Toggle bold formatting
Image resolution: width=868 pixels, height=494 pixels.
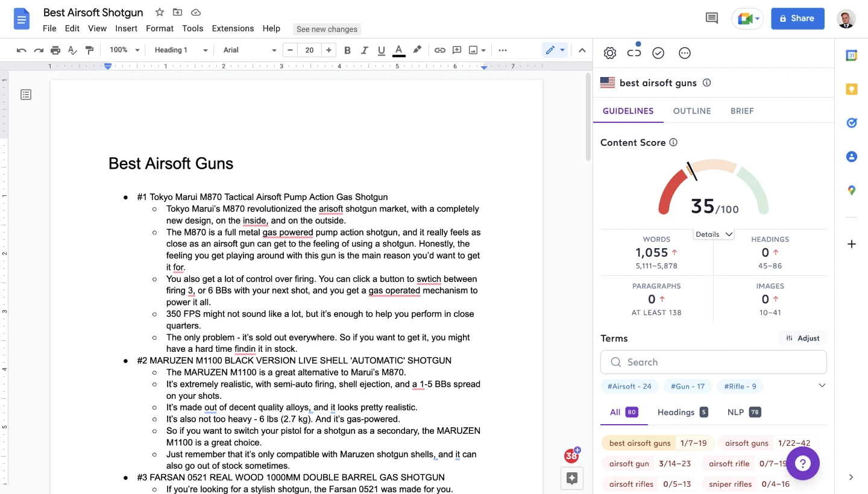coord(347,50)
